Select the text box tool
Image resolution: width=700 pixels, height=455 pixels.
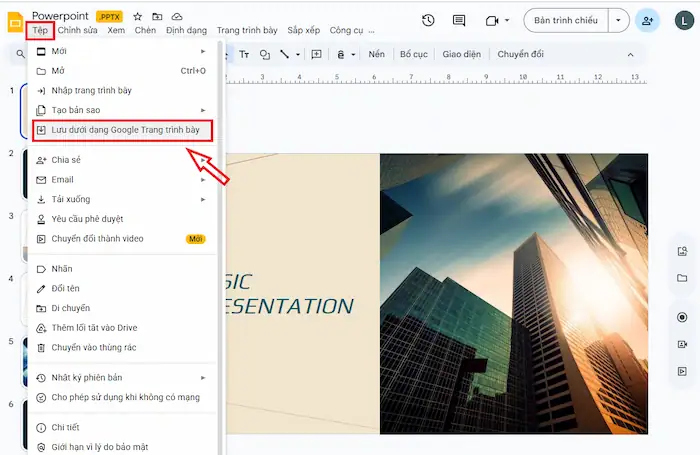(245, 54)
